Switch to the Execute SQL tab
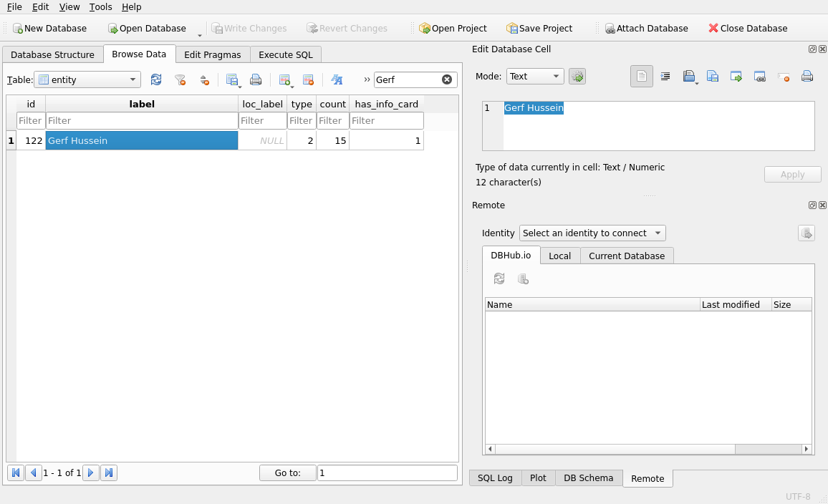 [x=286, y=55]
